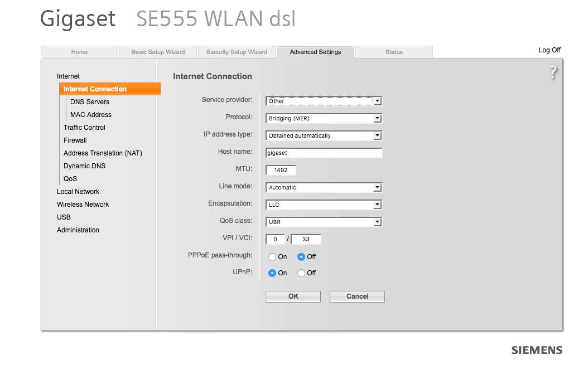Image resolution: width=588 pixels, height=365 pixels.
Task: Open the Encapsulation dropdown
Action: tap(324, 205)
